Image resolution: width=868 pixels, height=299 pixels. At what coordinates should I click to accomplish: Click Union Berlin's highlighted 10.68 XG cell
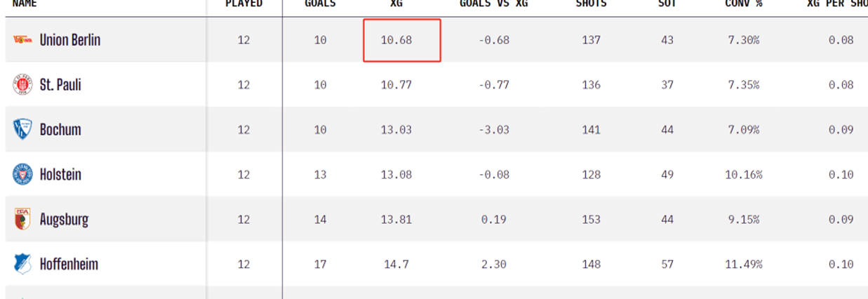pyautogui.click(x=396, y=40)
